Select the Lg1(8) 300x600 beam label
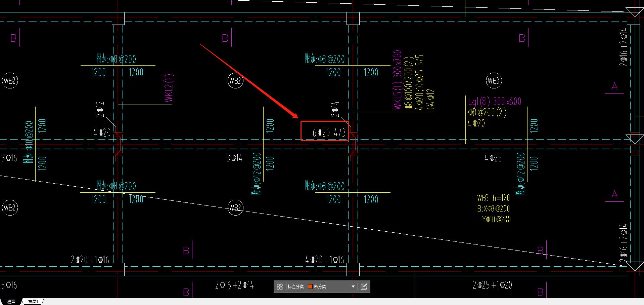644x305 pixels. coord(495,101)
